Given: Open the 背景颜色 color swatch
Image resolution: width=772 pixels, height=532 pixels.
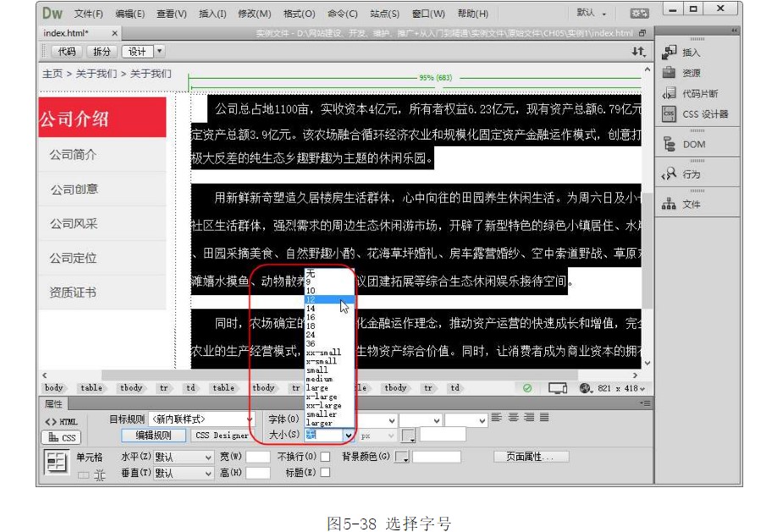Looking at the screenshot, I should (x=402, y=457).
